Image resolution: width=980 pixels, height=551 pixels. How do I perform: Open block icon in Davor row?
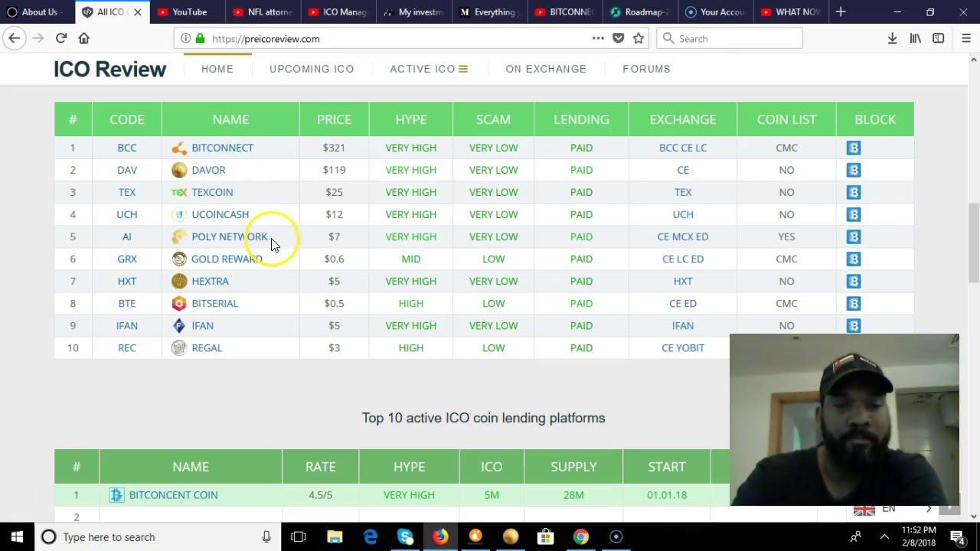click(854, 170)
